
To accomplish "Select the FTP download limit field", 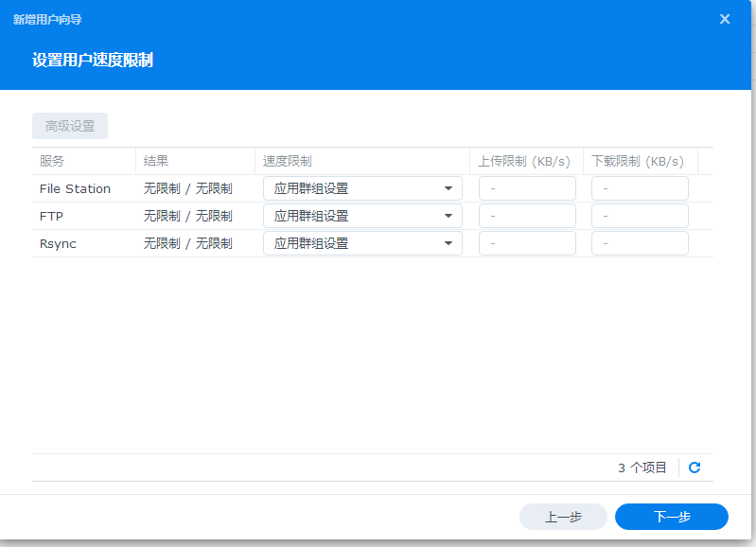I will coord(640,216).
